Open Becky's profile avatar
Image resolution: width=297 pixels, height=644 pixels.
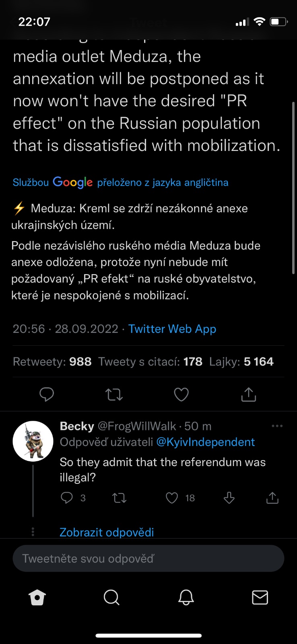coord(33,441)
